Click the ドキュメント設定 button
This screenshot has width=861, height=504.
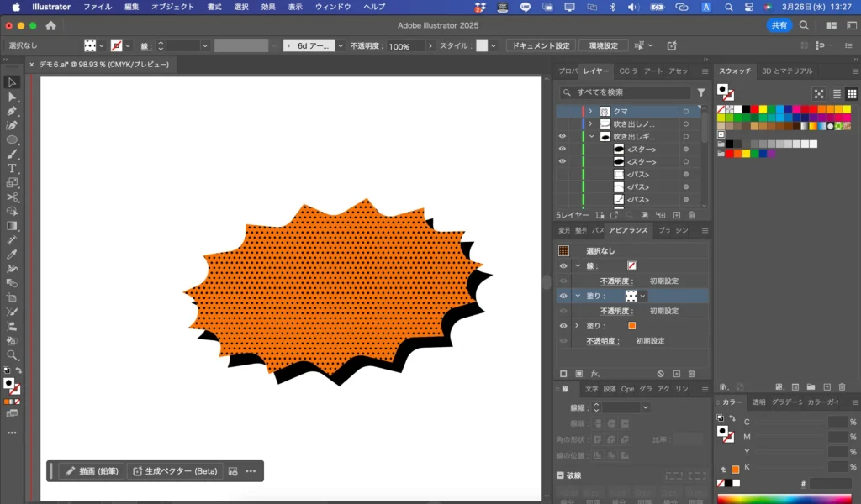[540, 45]
